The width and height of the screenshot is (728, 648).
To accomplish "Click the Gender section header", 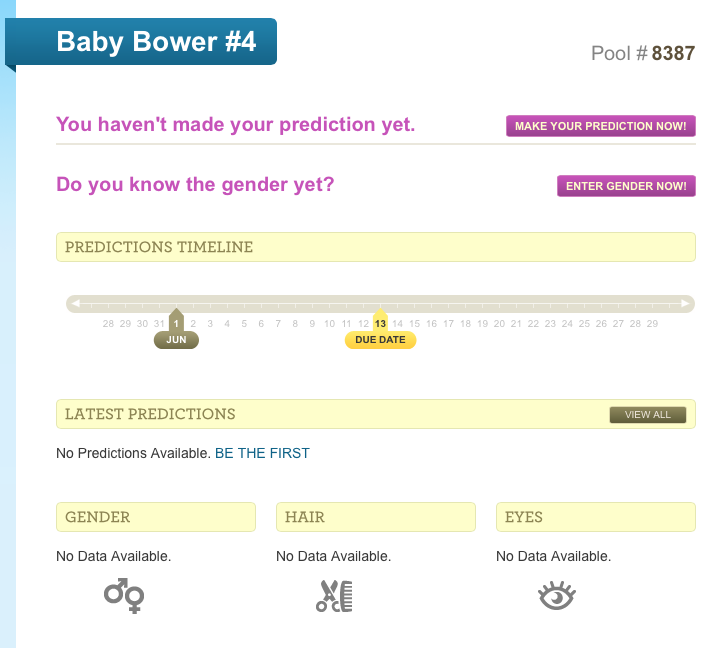I will click(156, 517).
